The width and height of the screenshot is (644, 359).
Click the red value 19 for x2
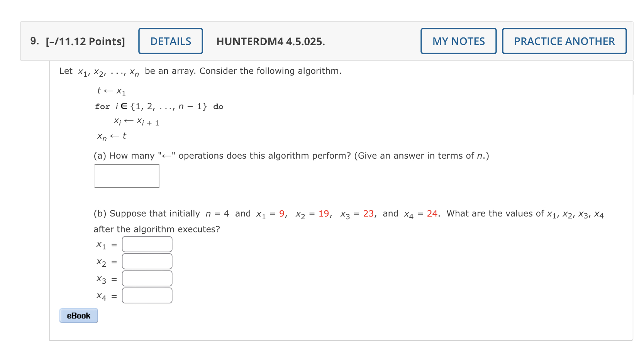[x=324, y=213]
